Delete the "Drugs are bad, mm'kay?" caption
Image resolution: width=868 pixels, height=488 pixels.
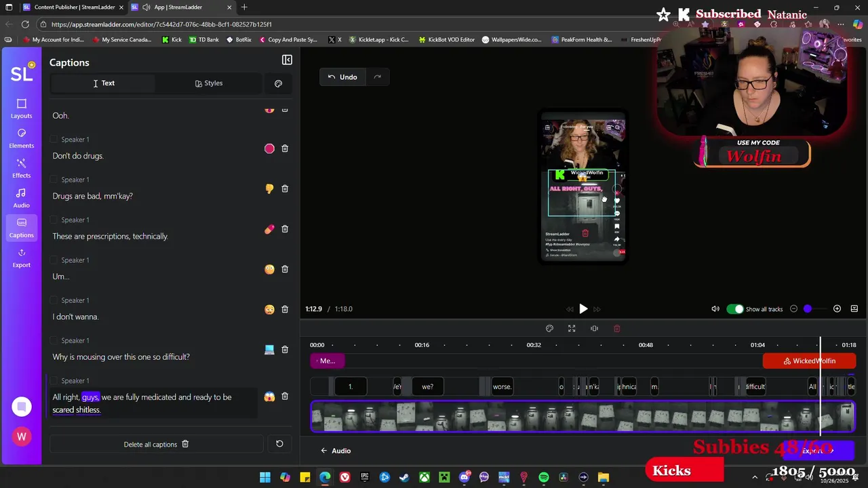[285, 188]
